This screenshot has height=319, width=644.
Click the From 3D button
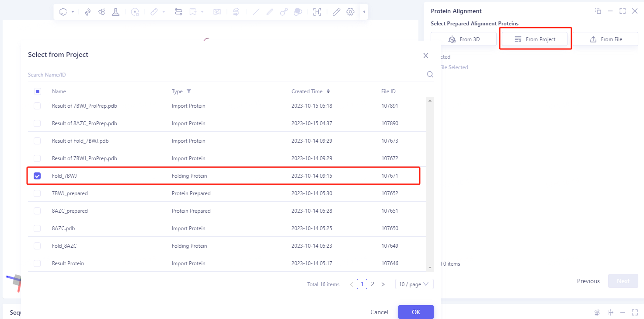click(463, 39)
